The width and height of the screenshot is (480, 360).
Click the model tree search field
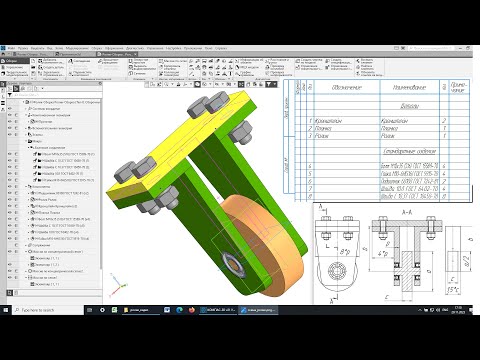57,95
